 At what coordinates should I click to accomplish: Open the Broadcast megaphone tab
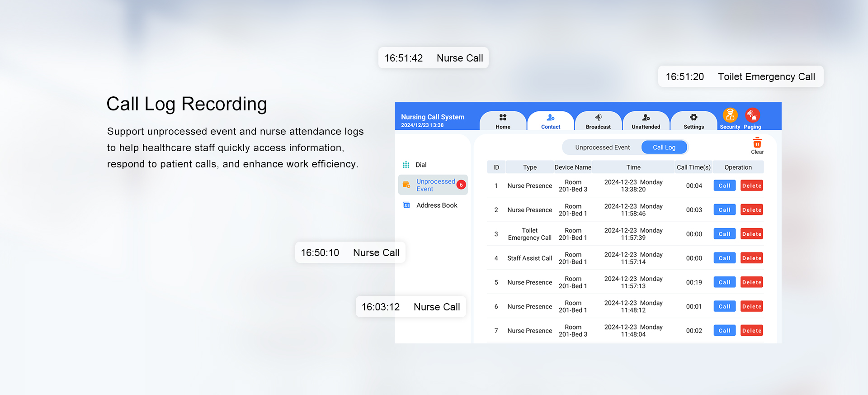pyautogui.click(x=598, y=121)
